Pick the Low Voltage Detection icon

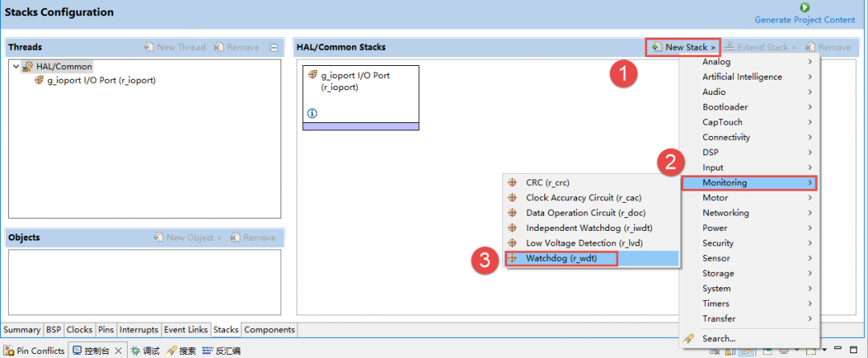513,243
